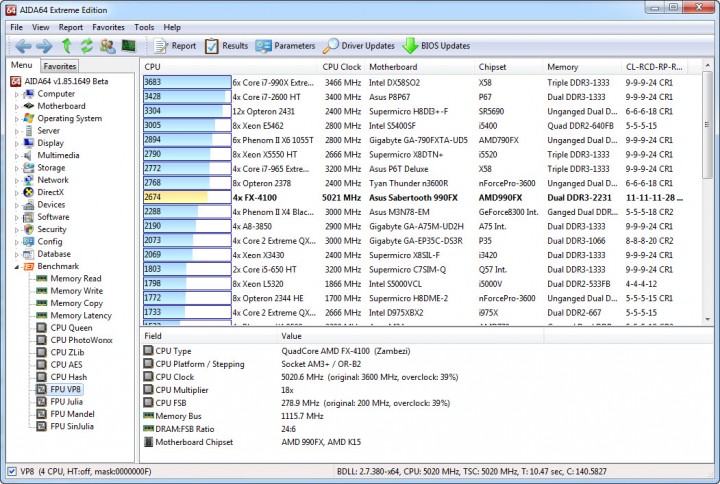720x484 pixels.
Task: Select the Storage tree icon
Action: click(28, 168)
